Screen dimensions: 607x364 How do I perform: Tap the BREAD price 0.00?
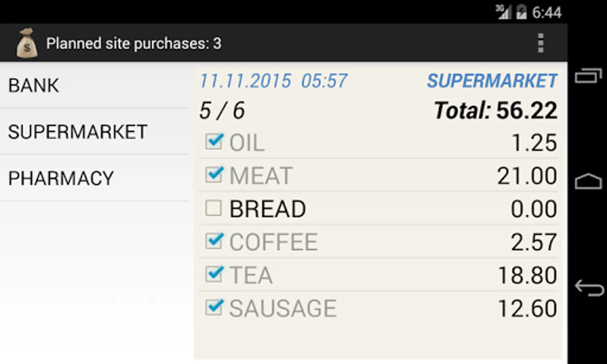pos(533,209)
